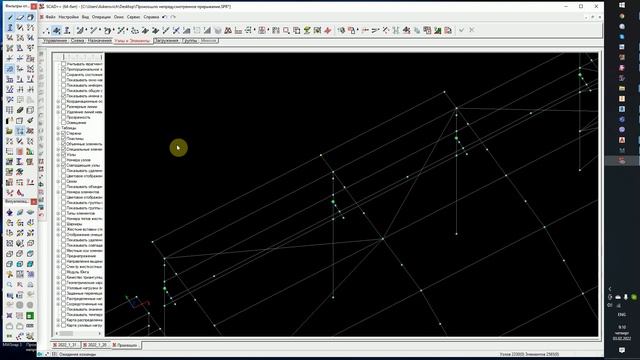This screenshot has height=360, width=640.
Task: Click the undo arrow in menu bar
Action: click(164, 17)
